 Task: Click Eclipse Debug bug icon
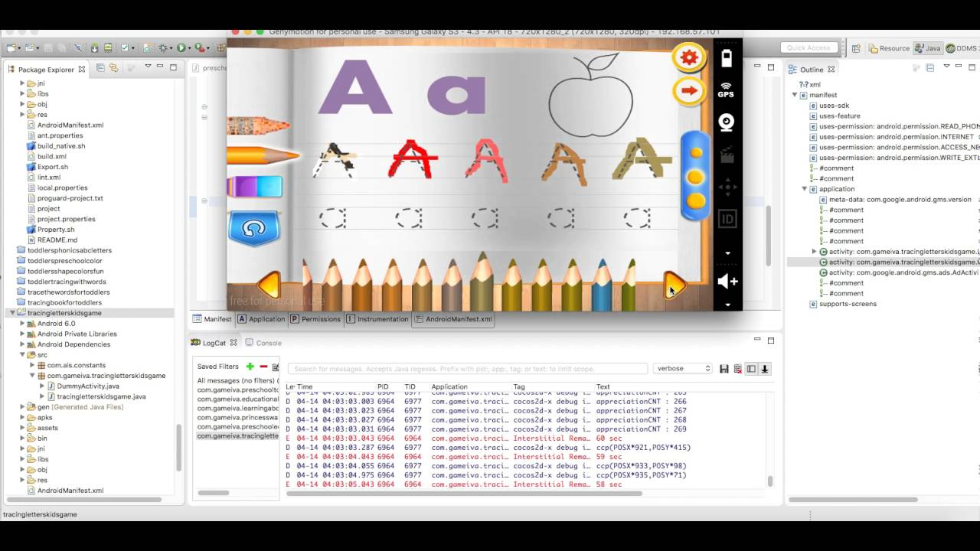(x=163, y=47)
